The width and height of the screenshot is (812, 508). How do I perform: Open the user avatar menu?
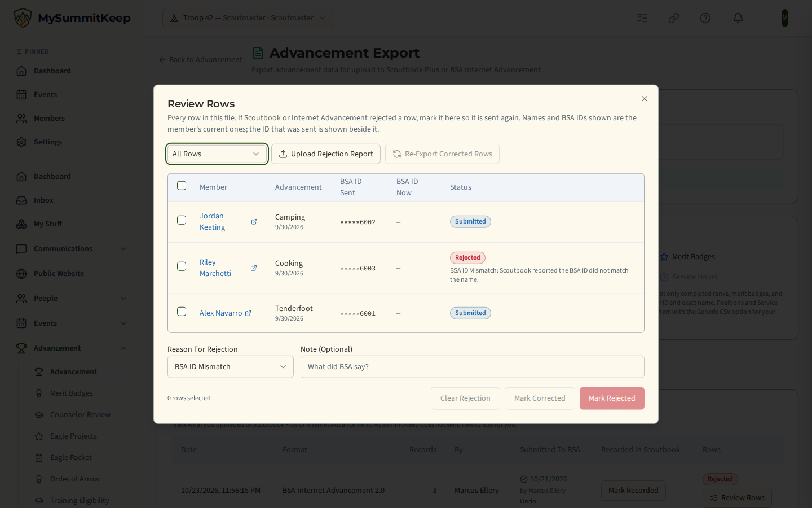point(784,18)
